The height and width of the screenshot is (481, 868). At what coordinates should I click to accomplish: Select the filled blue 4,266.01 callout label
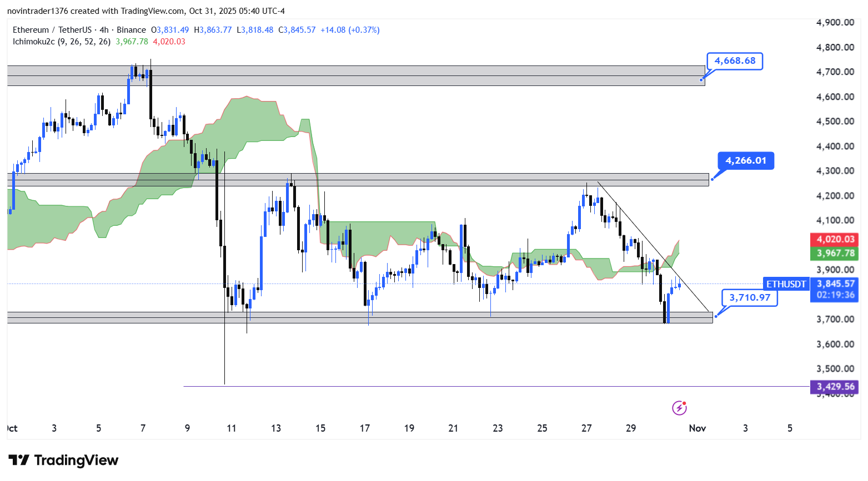tap(745, 161)
